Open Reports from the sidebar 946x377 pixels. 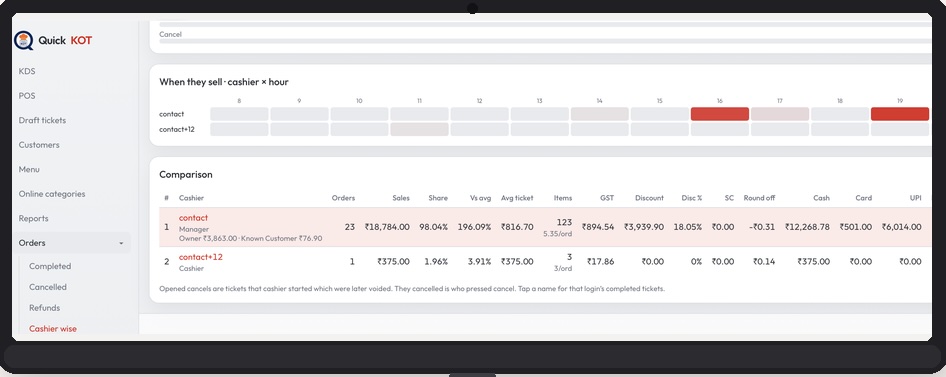click(x=33, y=218)
